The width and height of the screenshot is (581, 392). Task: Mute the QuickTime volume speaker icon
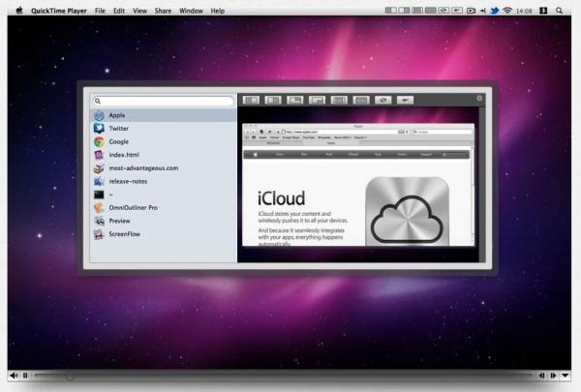[x=14, y=376]
